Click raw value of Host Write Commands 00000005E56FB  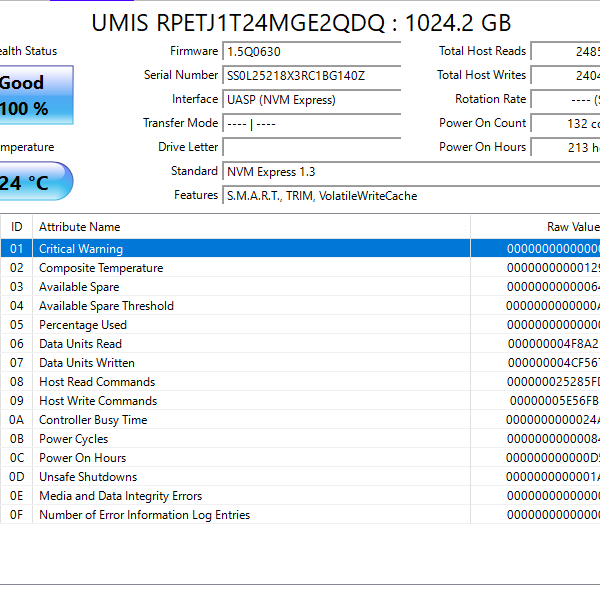point(555,401)
